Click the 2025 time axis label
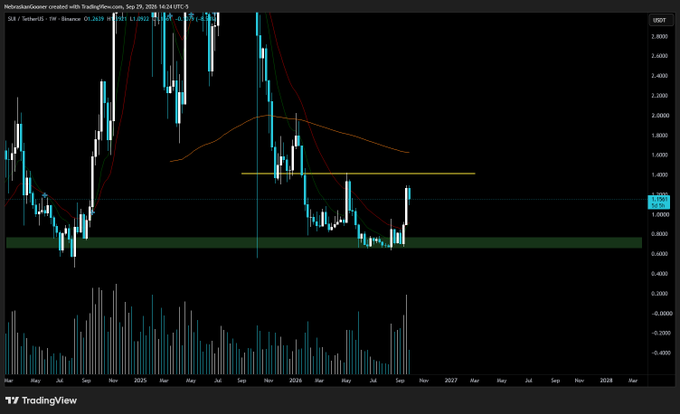680x414 pixels. 140,381
